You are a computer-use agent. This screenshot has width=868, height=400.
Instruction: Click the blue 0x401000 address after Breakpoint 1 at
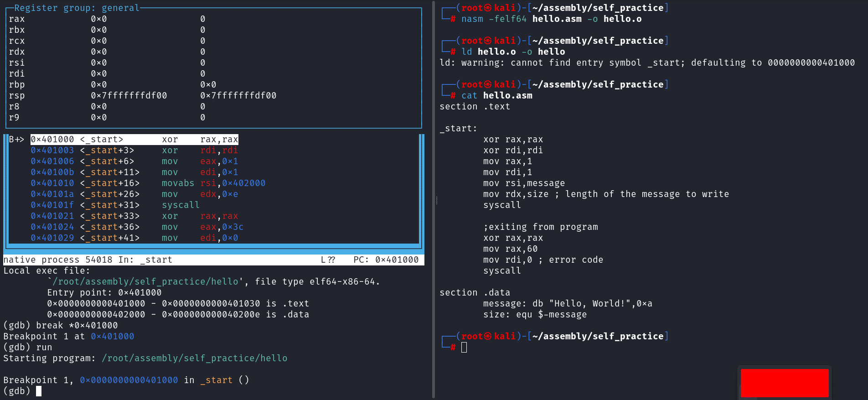(112, 336)
